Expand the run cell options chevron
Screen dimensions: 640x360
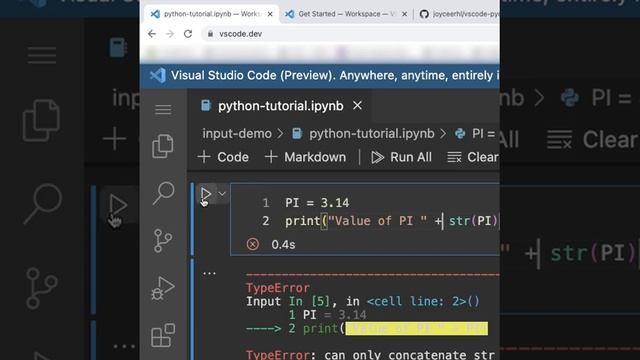coord(222,193)
